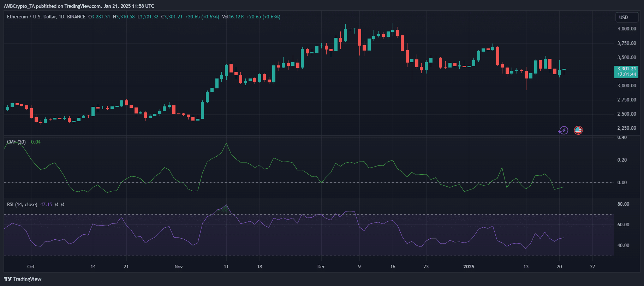Click the 2,250.00 price axis label
Screen dimensions: 644x286
627,128
